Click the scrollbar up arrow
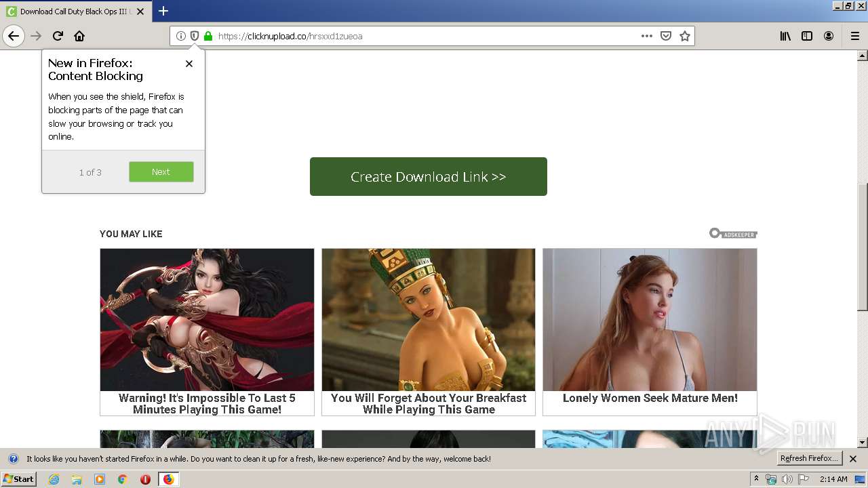Image resolution: width=868 pixels, height=488 pixels. (863, 55)
